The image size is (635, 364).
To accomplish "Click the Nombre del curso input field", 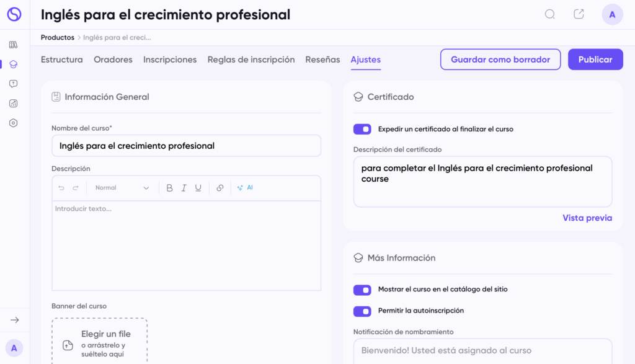I will pyautogui.click(x=186, y=146).
